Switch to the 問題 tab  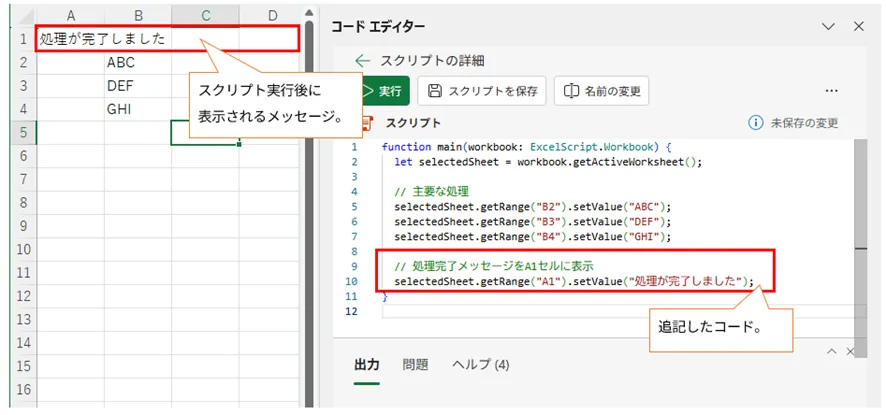(x=415, y=365)
